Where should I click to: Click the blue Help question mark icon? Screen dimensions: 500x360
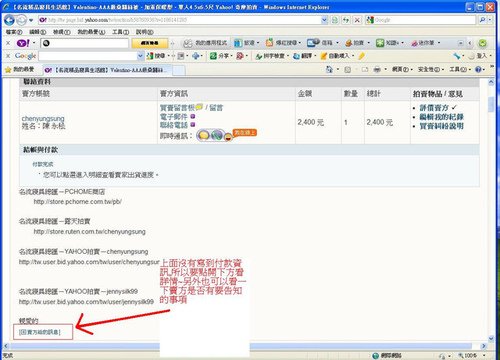click(478, 70)
